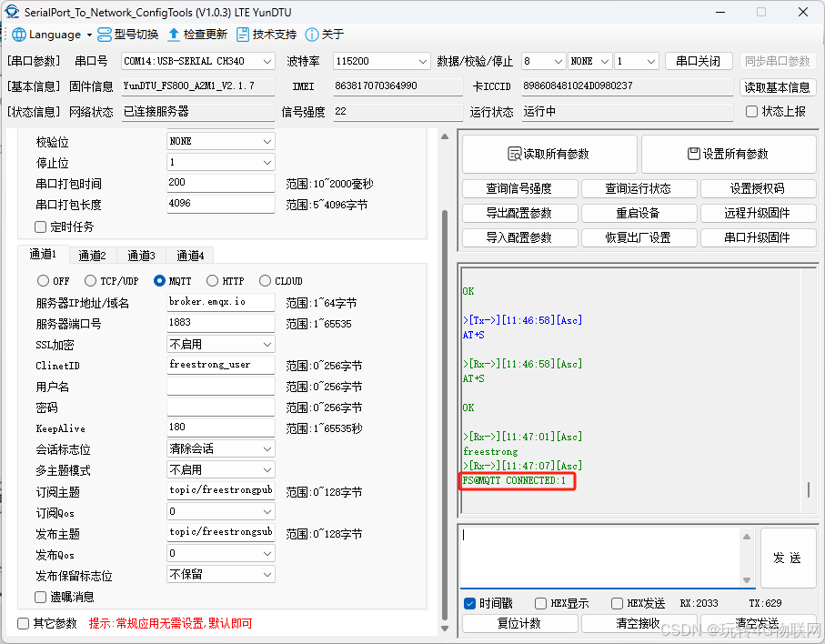Enable the 定时任务 checkbox

click(x=41, y=226)
